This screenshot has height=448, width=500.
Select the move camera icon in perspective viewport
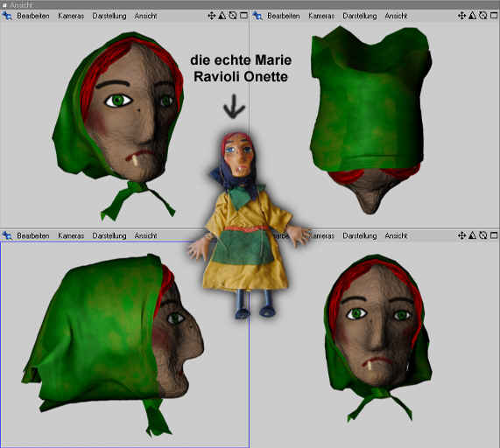pos(211,16)
